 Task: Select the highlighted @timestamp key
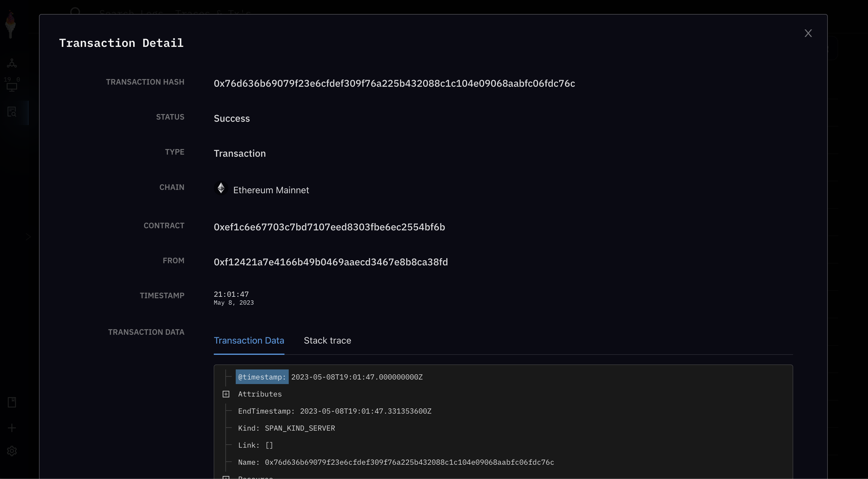click(x=262, y=377)
